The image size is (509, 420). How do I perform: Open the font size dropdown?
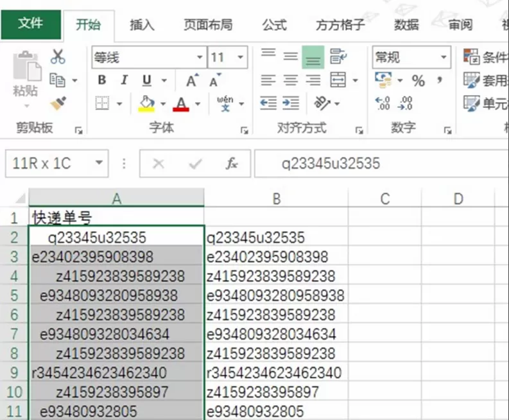(241, 58)
